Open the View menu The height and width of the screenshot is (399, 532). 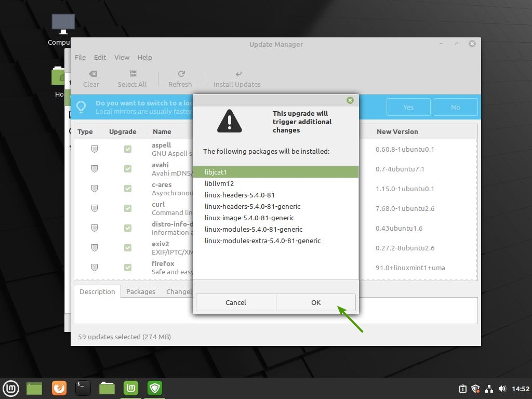122,57
